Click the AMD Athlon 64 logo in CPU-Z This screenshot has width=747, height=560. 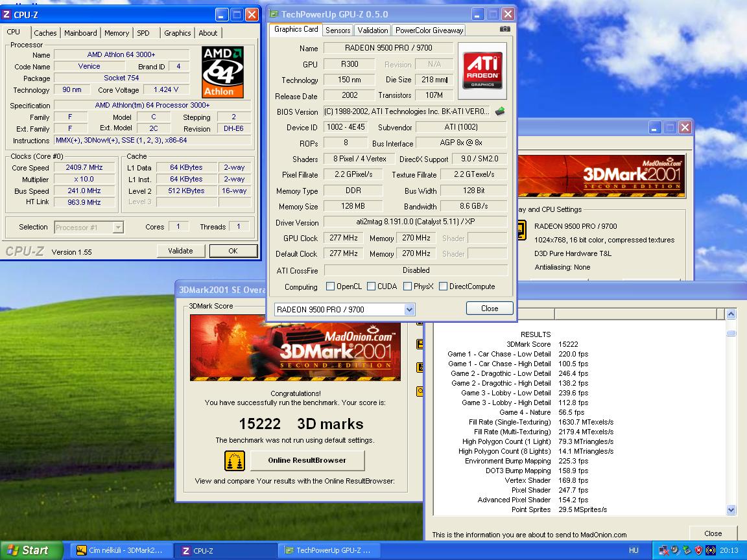tap(222, 72)
